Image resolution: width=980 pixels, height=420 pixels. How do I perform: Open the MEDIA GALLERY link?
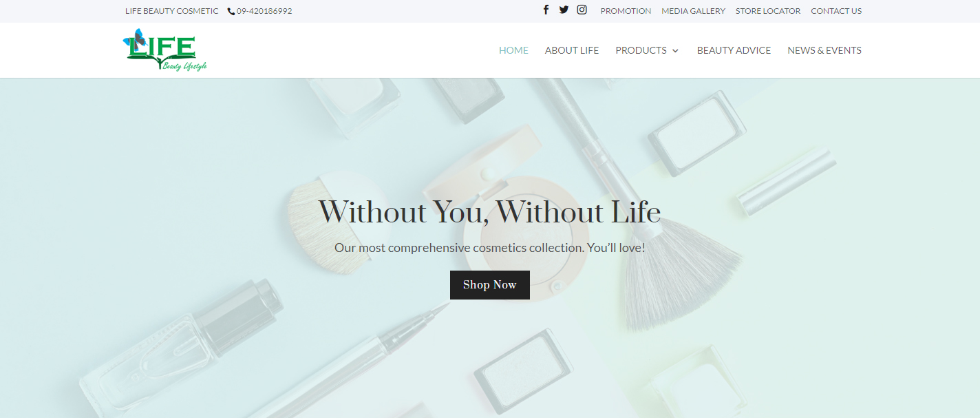693,11
